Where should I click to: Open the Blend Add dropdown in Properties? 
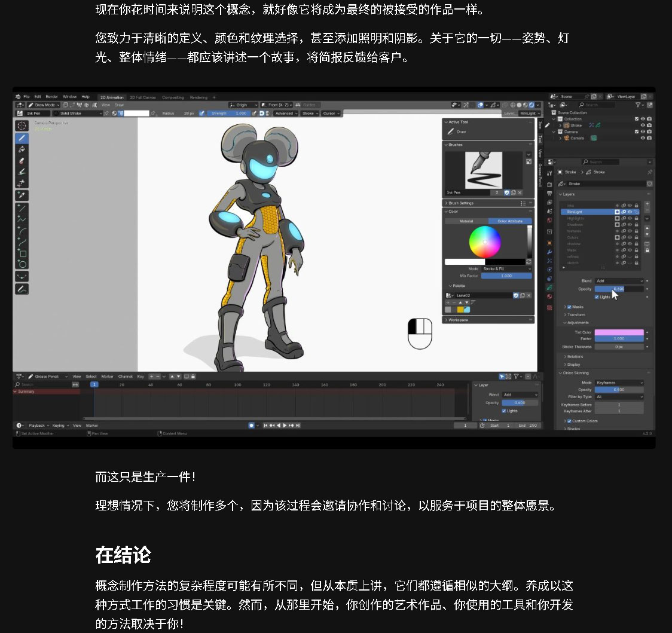619,281
